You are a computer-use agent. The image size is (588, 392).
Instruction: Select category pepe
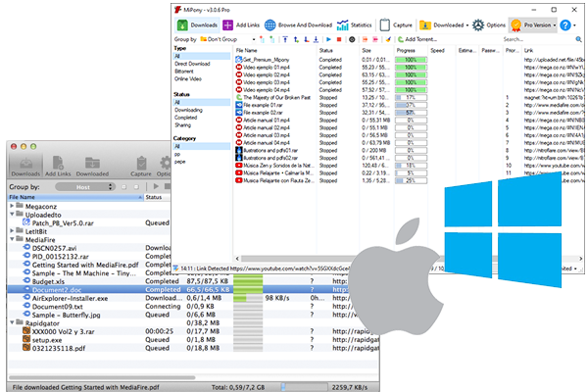179,162
